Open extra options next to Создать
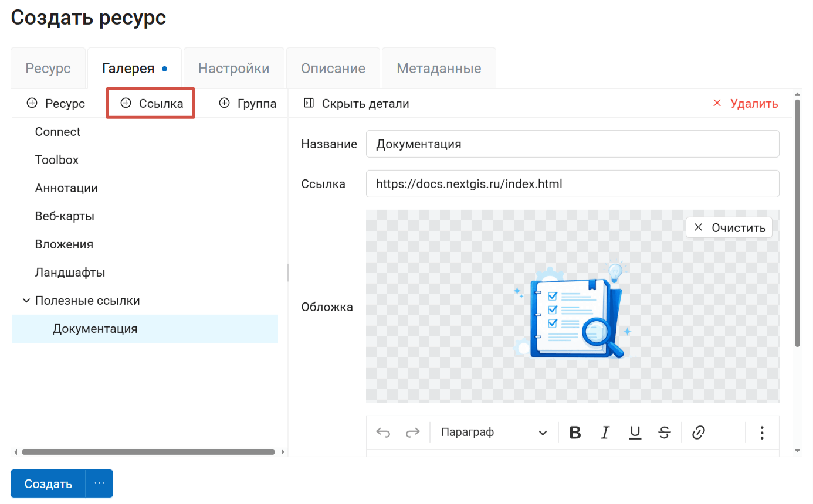813x504 pixels. pos(99,483)
